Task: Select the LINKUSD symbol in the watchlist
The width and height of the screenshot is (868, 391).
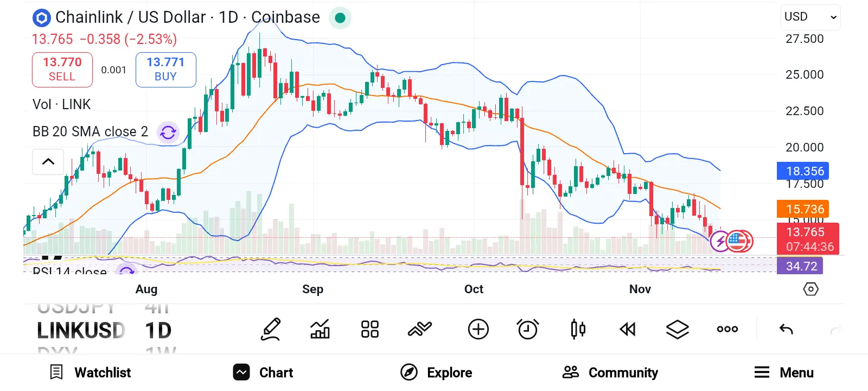Action: [x=81, y=330]
